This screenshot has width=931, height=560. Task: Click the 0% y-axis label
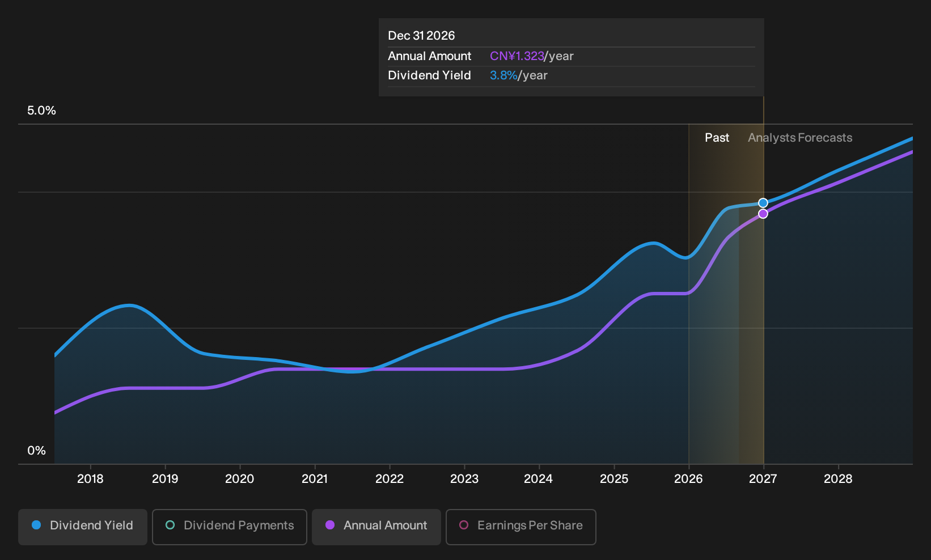coord(36,451)
